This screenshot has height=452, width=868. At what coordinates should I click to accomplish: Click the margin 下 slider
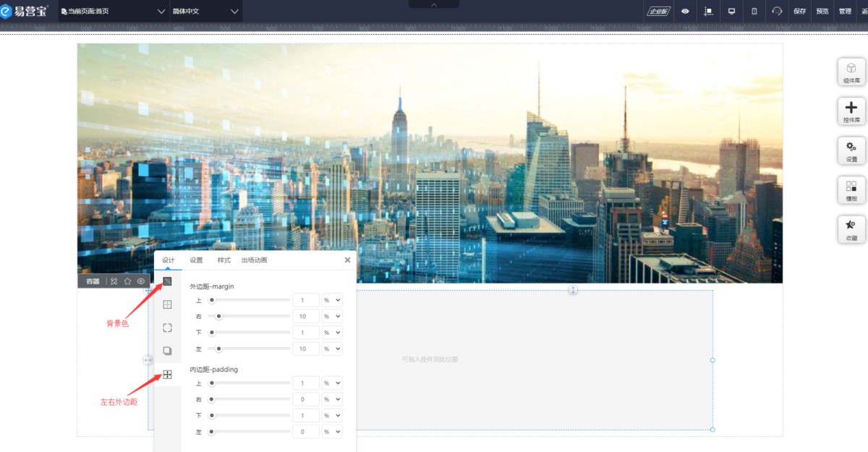[249, 333]
